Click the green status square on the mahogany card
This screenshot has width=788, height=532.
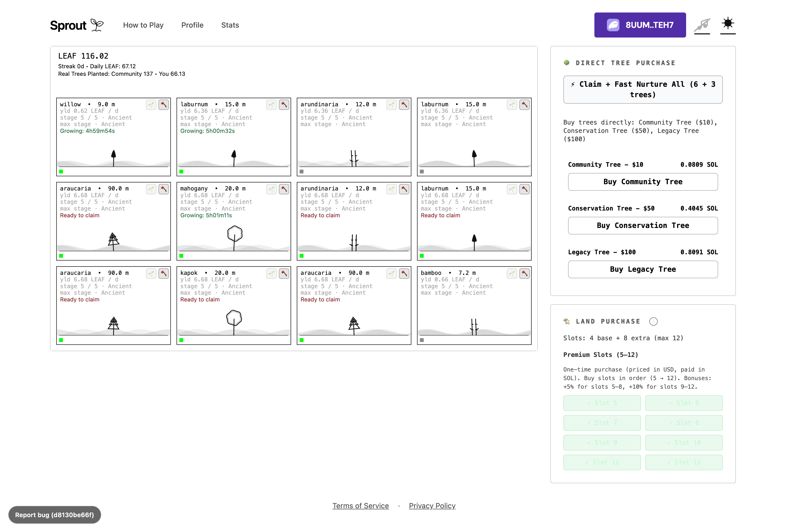[181, 256]
